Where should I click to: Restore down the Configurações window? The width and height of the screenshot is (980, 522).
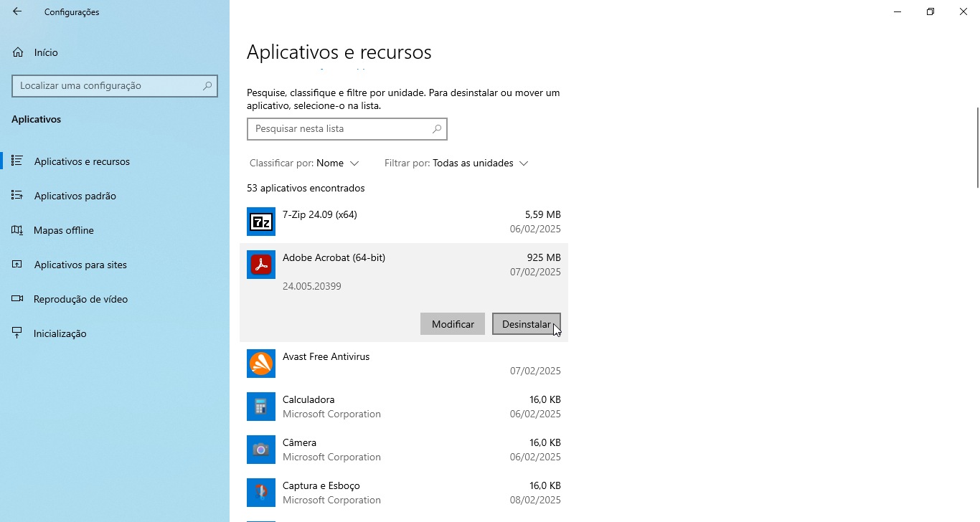pos(930,11)
